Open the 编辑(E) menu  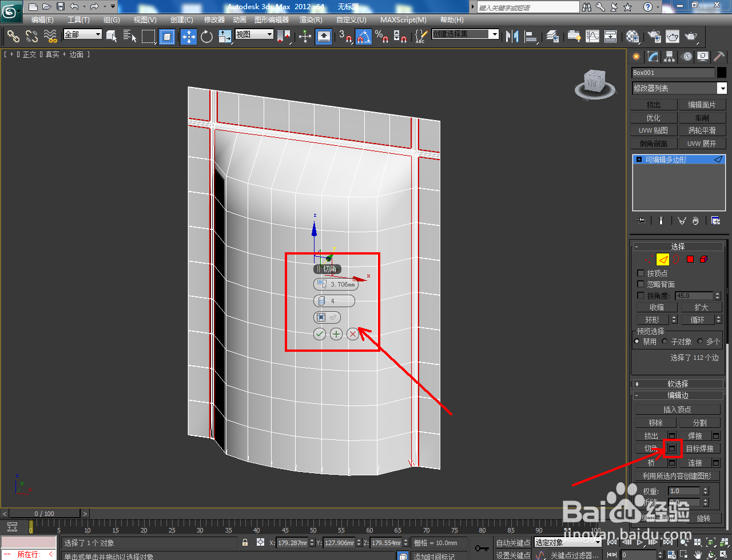click(42, 19)
